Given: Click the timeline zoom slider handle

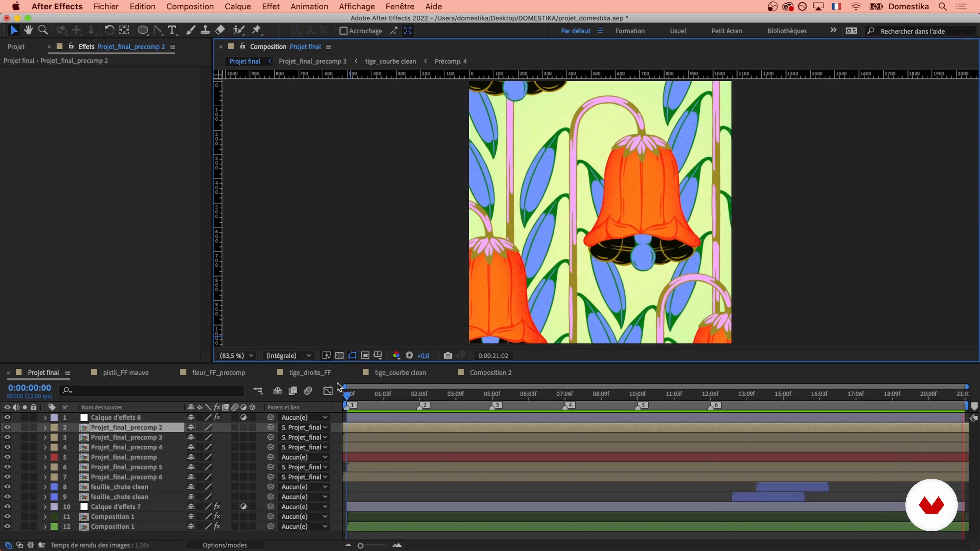Looking at the screenshot, I should pos(361,546).
